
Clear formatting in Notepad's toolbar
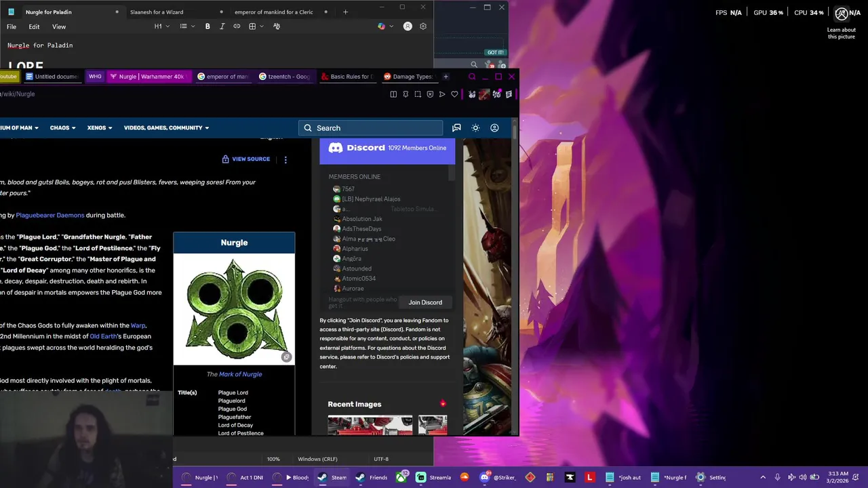pyautogui.click(x=277, y=26)
